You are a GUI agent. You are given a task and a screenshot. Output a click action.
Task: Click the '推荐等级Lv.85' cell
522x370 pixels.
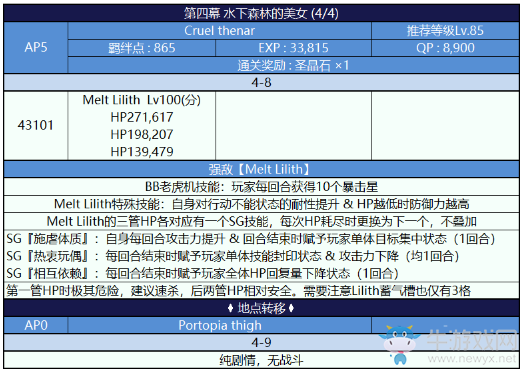point(445,31)
